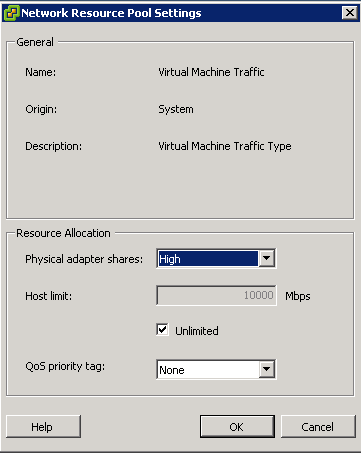Open the QoS priority tag dropdown arrow
This screenshot has height=453, width=361.
(267, 369)
